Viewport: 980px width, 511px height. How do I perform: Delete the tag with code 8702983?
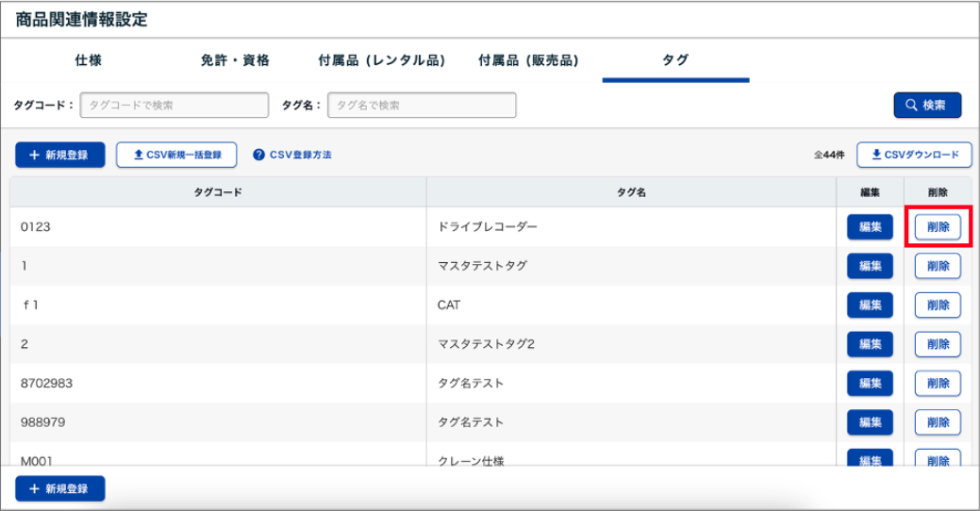tap(938, 384)
